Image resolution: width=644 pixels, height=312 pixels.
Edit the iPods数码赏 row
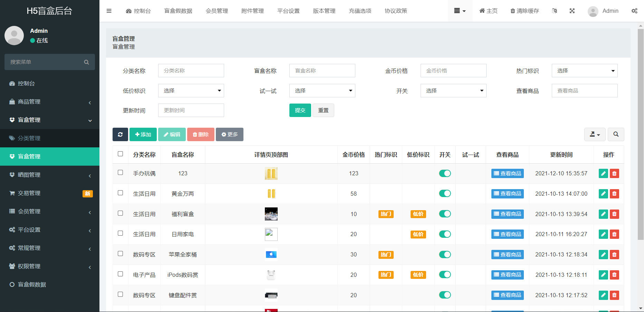pos(603,275)
